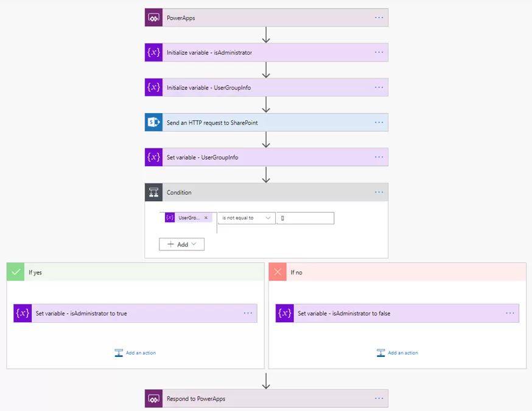Screen dimensions: 532x411
Task: Click the Set variable UserGroupInfo icon
Action: (153, 157)
